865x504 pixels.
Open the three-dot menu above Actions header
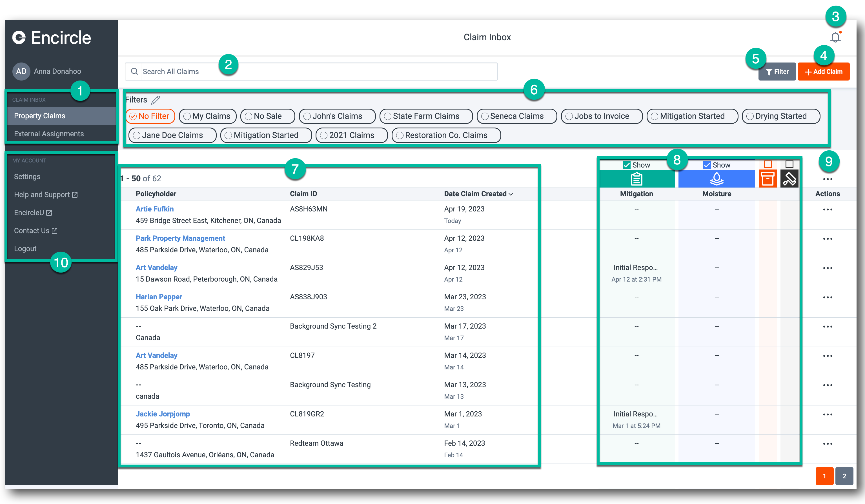827,179
